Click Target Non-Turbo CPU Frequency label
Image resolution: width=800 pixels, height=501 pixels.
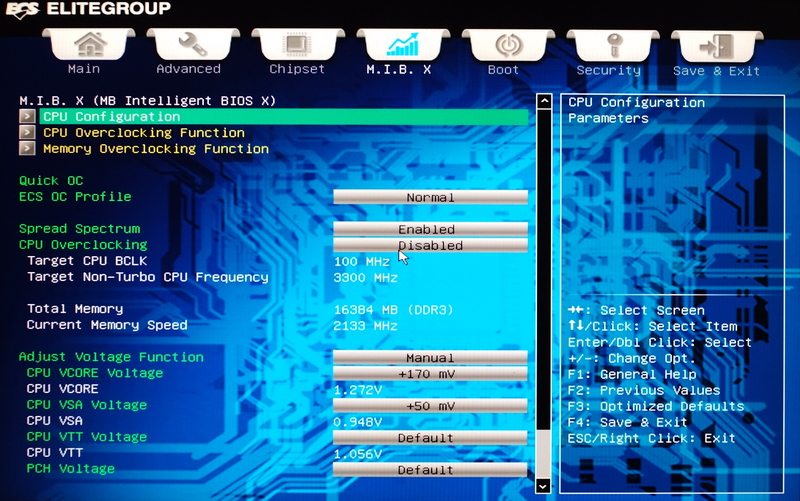click(x=148, y=277)
